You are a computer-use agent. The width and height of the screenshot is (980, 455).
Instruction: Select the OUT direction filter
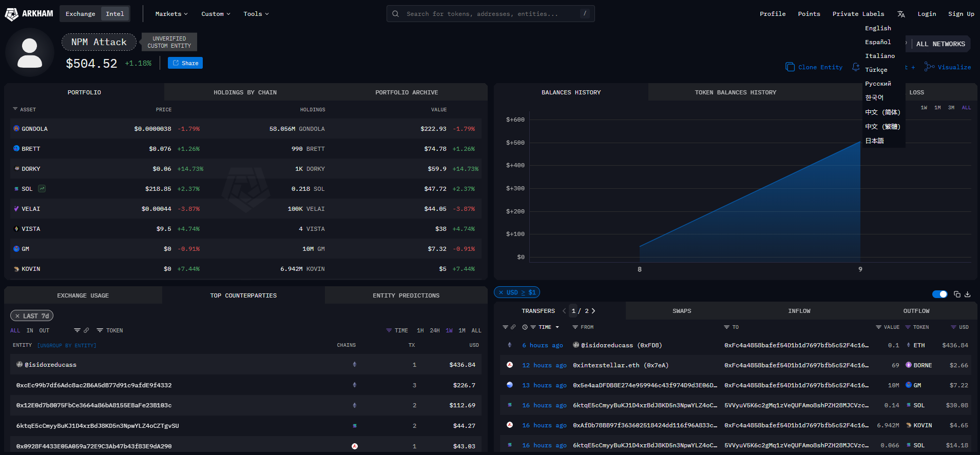pos(44,330)
